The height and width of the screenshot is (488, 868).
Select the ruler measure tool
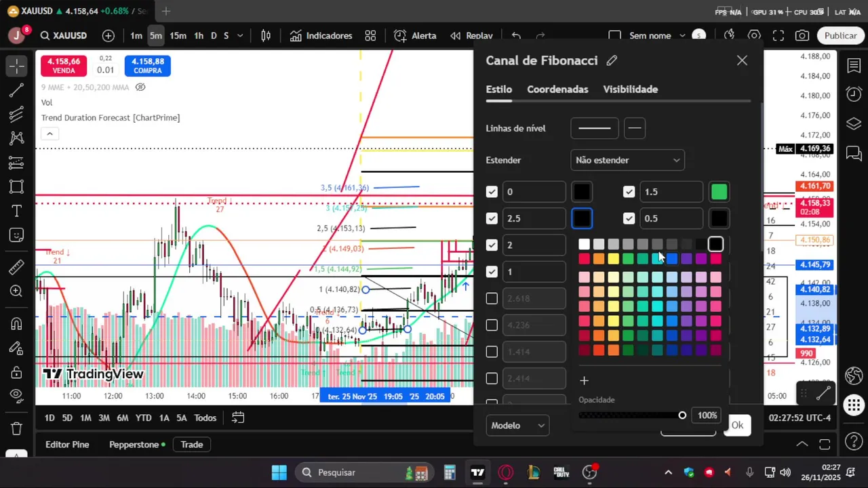pos(17,267)
